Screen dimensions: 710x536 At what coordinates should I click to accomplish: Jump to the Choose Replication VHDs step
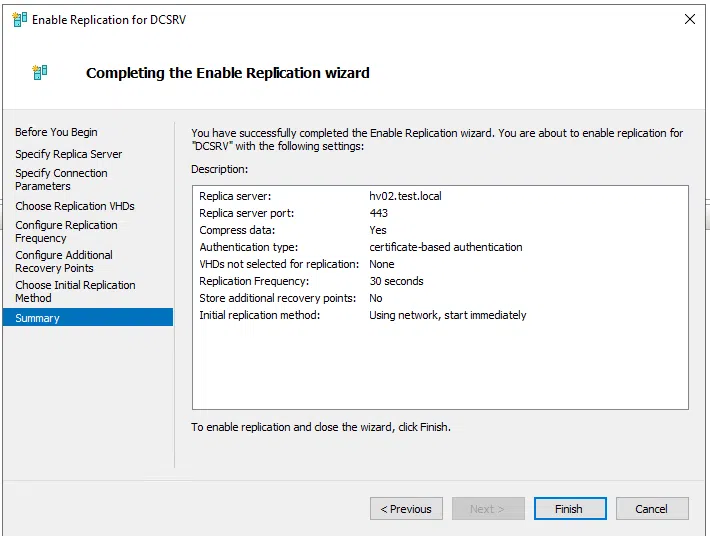coord(74,206)
